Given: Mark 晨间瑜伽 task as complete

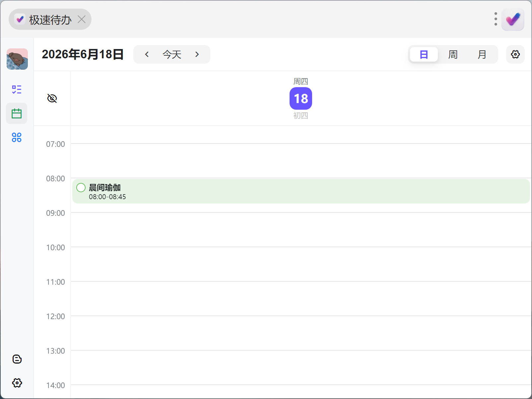Looking at the screenshot, I should pyautogui.click(x=81, y=188).
